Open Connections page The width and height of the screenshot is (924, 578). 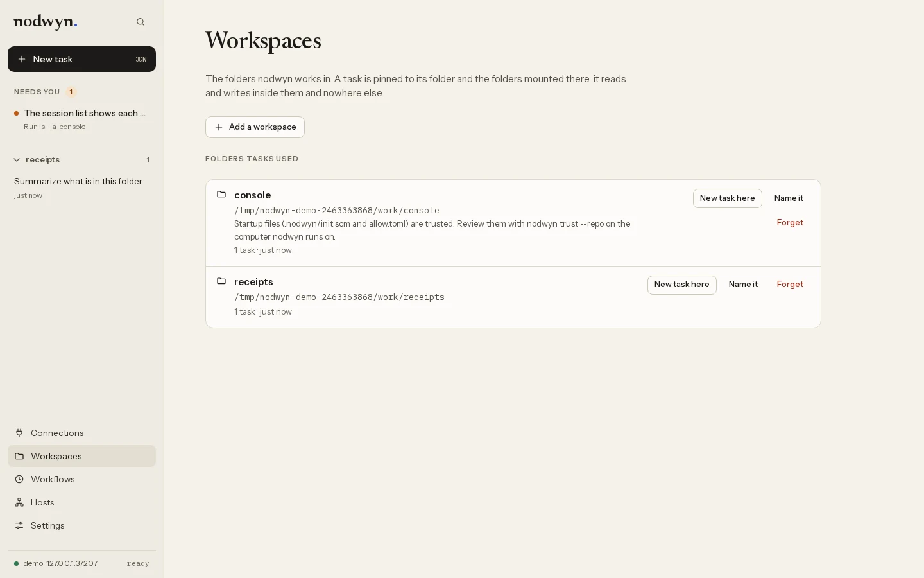tap(81, 433)
